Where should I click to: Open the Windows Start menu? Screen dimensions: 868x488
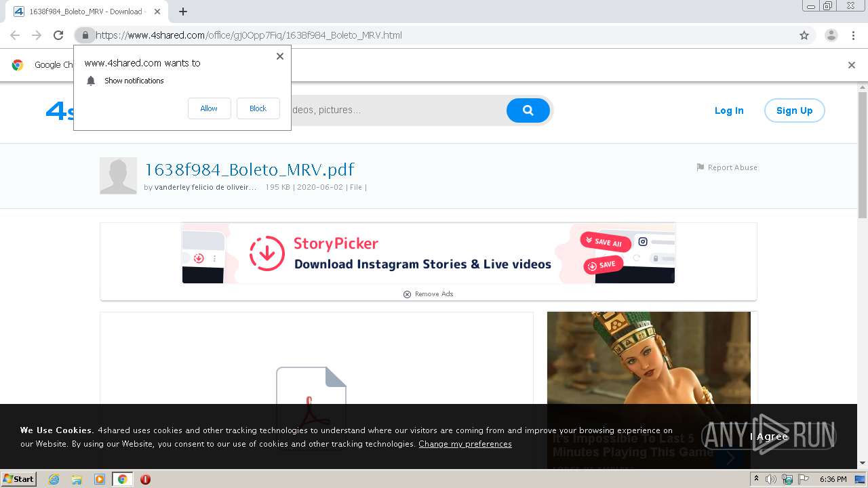pyautogui.click(x=19, y=479)
